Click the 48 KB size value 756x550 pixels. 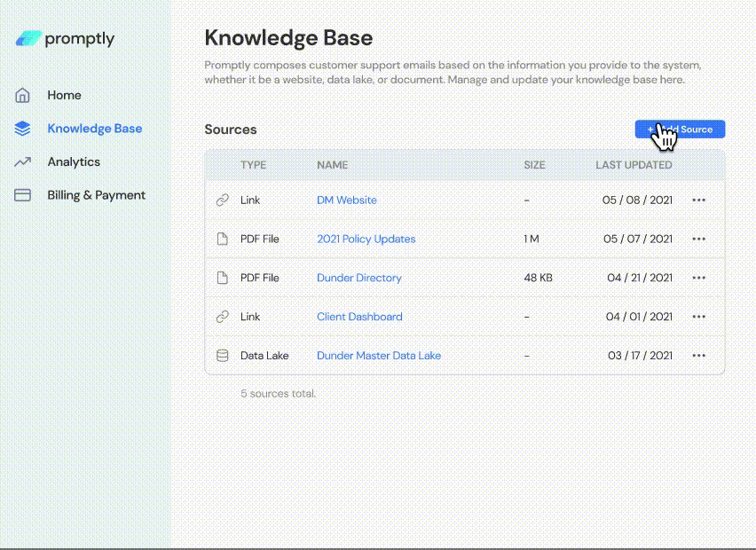tap(538, 278)
